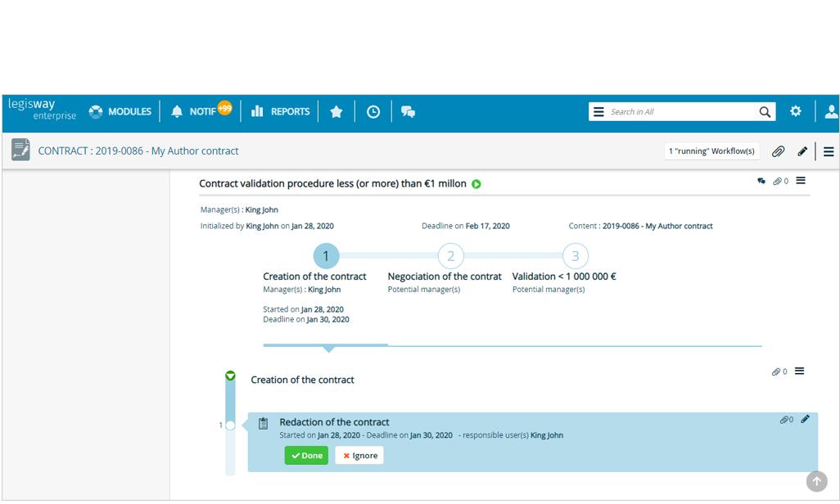Edit the contract with header pencil icon
Viewport: 840px width, 504px height.
point(802,151)
